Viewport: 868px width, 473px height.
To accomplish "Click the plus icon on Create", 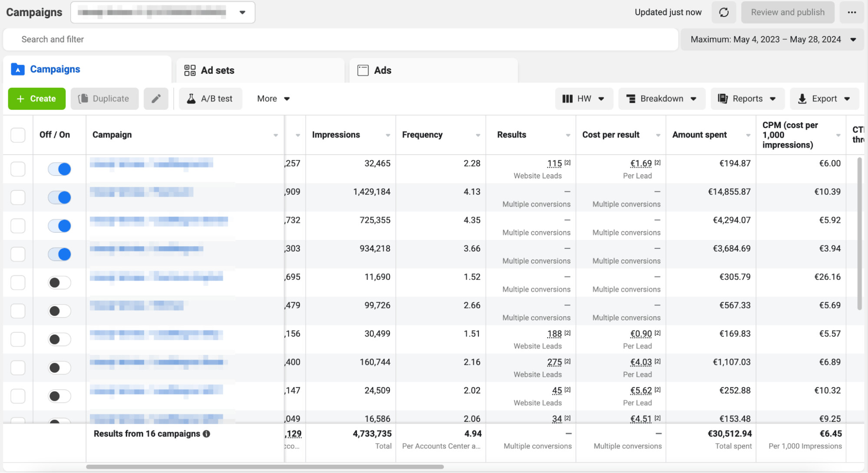I will (x=20, y=99).
